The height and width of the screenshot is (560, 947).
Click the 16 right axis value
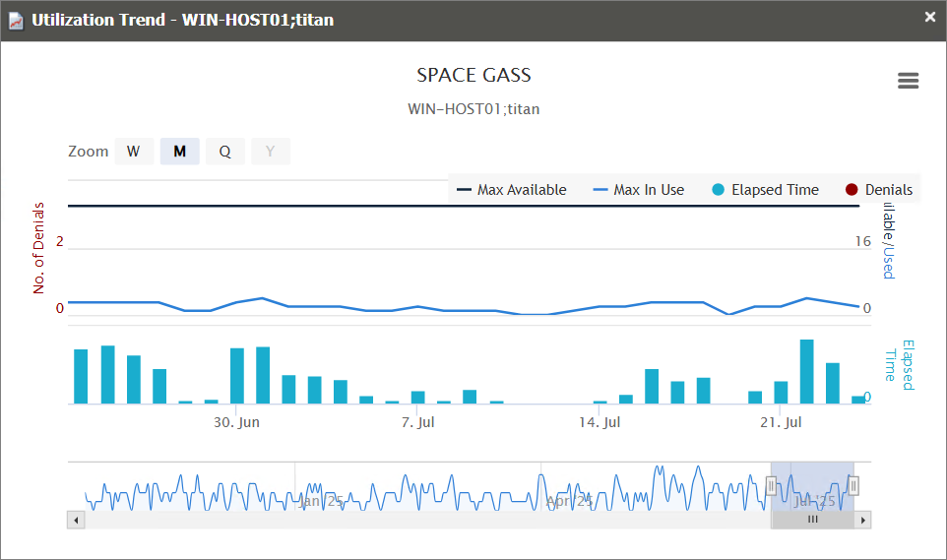tap(863, 242)
